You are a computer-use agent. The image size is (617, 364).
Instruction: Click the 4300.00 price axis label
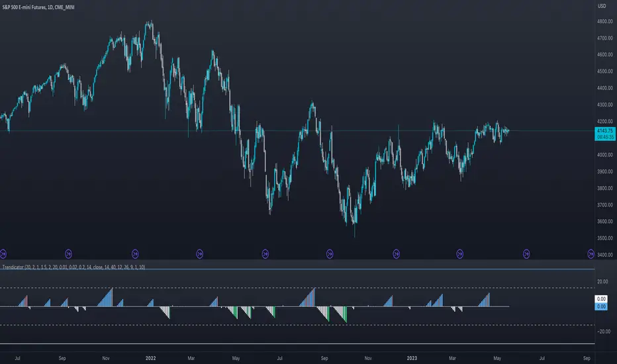pyautogui.click(x=605, y=105)
